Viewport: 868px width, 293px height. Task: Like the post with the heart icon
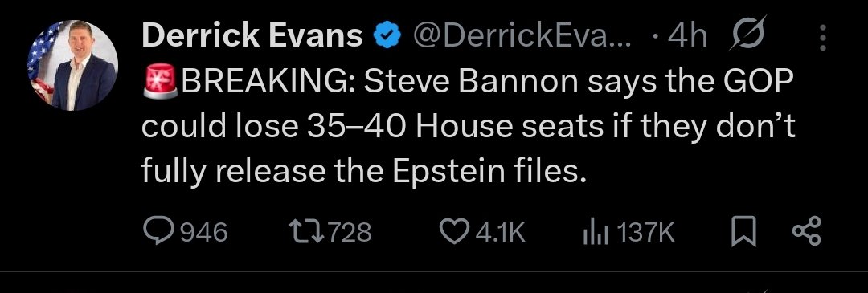[x=455, y=232]
